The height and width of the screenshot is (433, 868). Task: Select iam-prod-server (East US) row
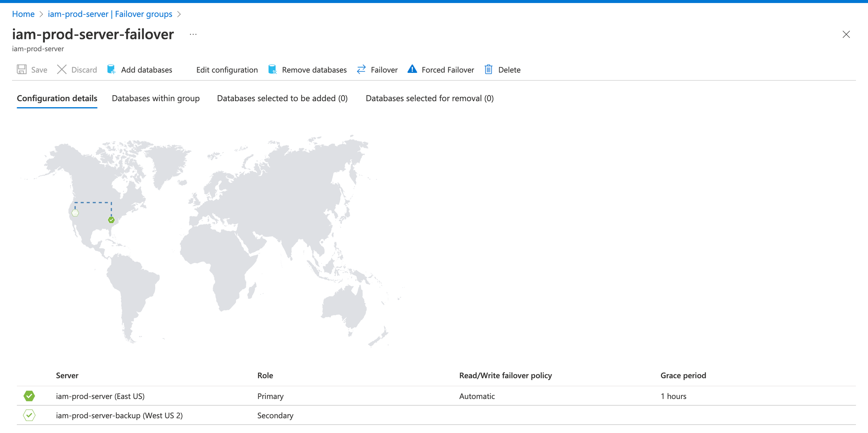click(436, 396)
